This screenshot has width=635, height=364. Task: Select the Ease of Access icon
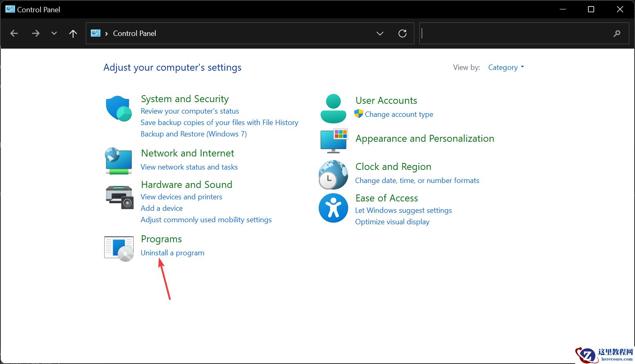coord(333,208)
